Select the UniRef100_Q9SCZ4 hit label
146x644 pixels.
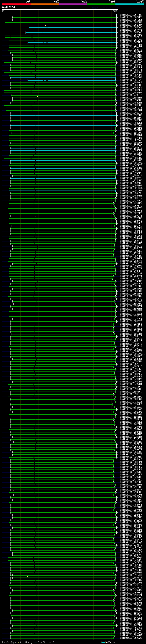coord(131,595)
